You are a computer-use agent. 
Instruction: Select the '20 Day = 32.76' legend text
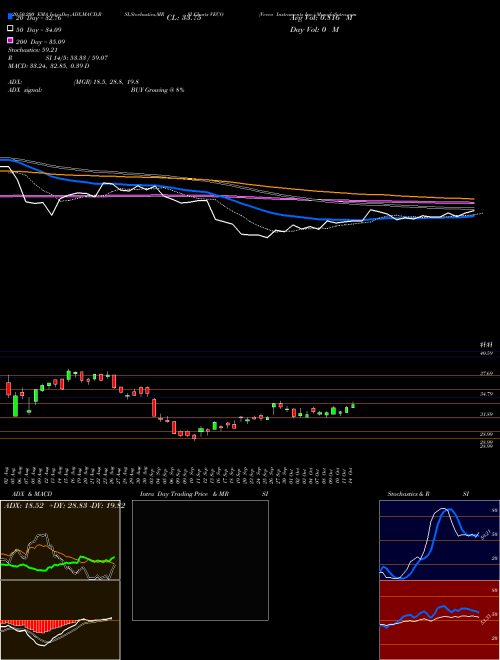tap(39, 18)
